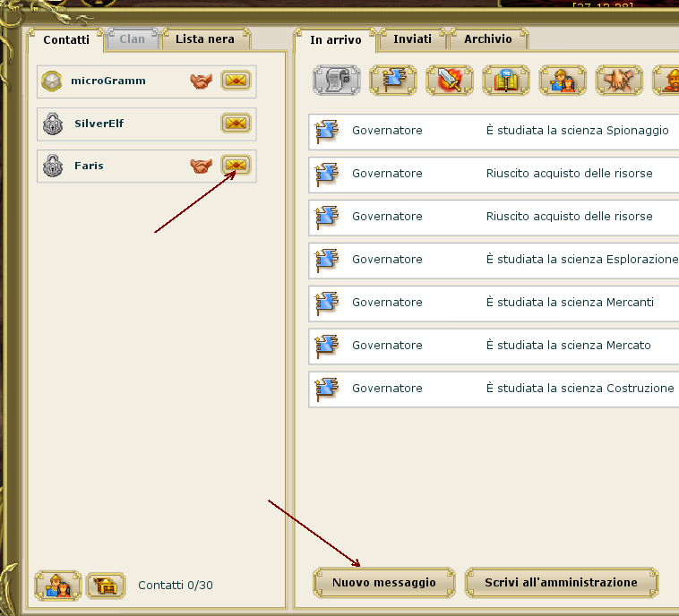Screen dimensions: 679x616
Task: Click the Nuovo messaggio button
Action: click(383, 582)
